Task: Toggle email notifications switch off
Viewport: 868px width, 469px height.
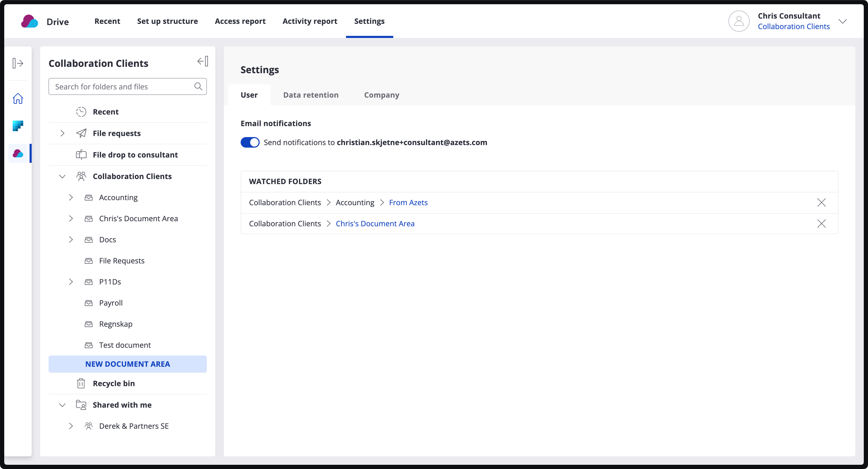Action: (x=250, y=142)
